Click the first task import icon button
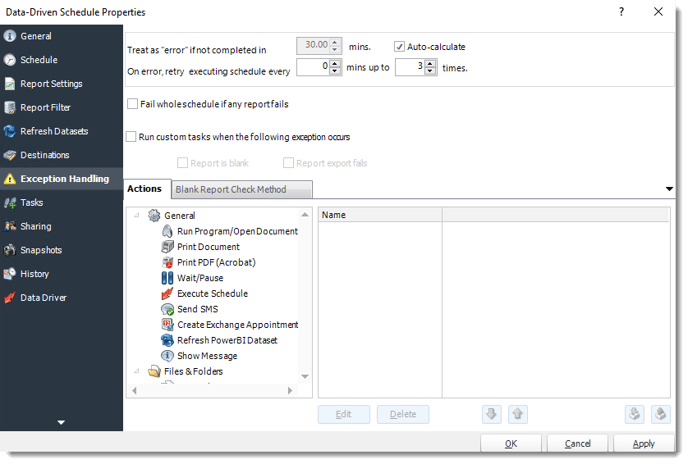 click(634, 414)
